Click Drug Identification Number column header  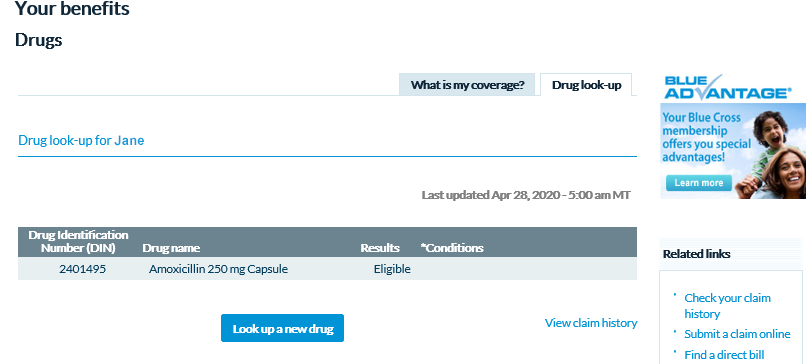78,242
